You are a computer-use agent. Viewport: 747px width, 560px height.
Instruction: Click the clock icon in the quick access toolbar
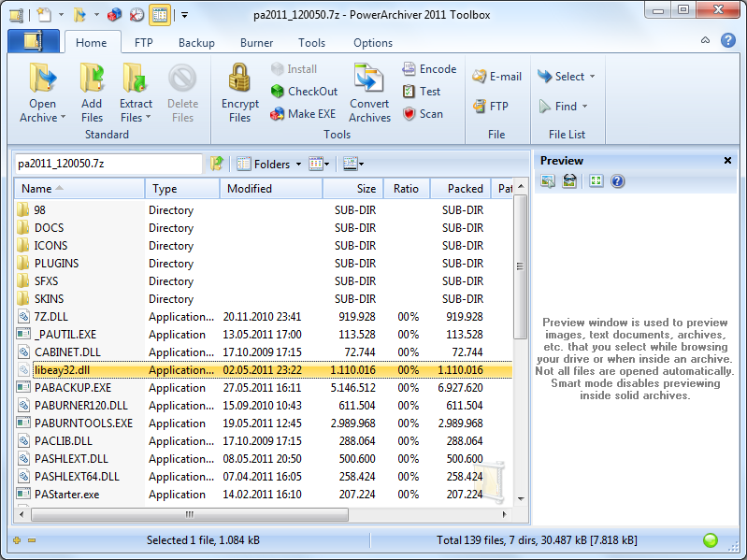coord(136,15)
